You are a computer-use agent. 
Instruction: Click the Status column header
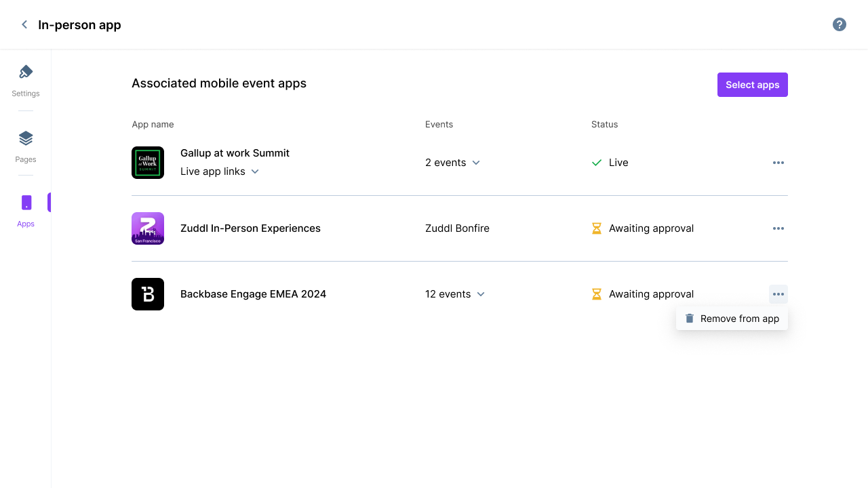(604, 124)
